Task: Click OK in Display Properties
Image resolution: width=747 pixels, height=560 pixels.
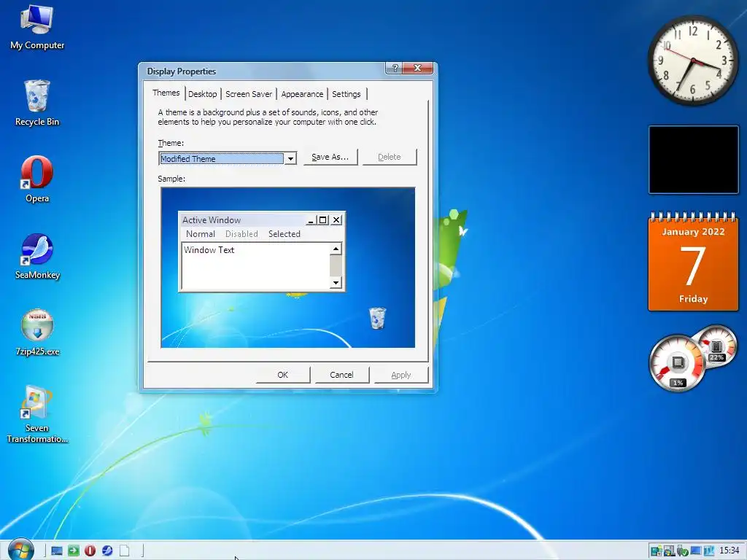Action: [x=282, y=375]
